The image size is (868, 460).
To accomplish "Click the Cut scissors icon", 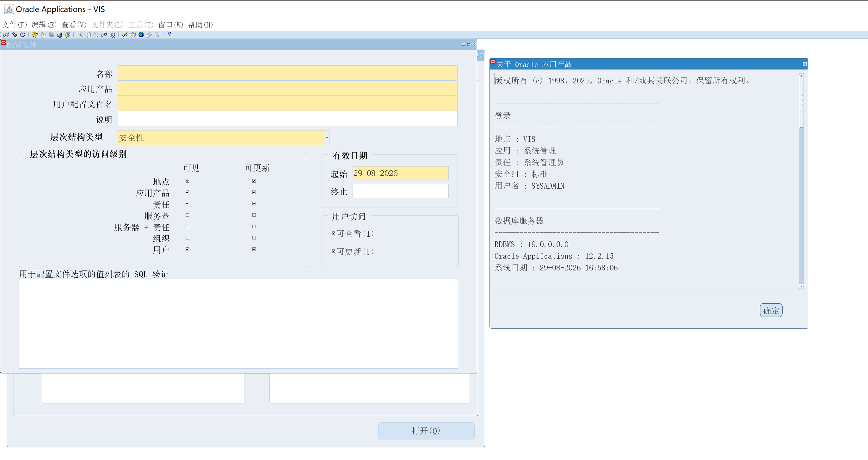I will tap(79, 35).
